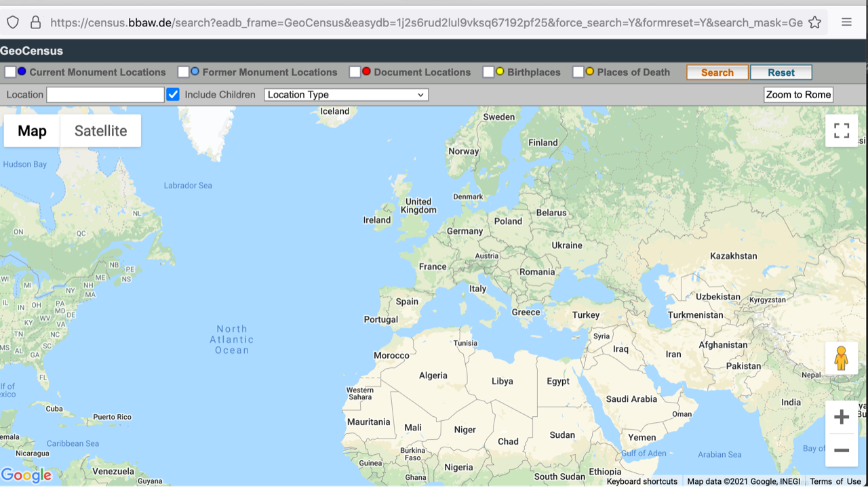Enable Document Locations checkbox

click(355, 72)
